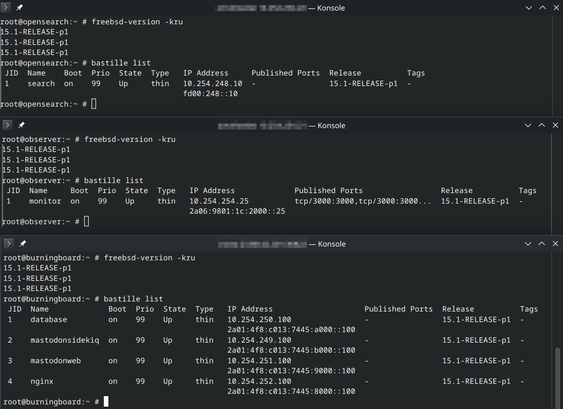Click the jail name "monitor" in observer list

(45, 201)
